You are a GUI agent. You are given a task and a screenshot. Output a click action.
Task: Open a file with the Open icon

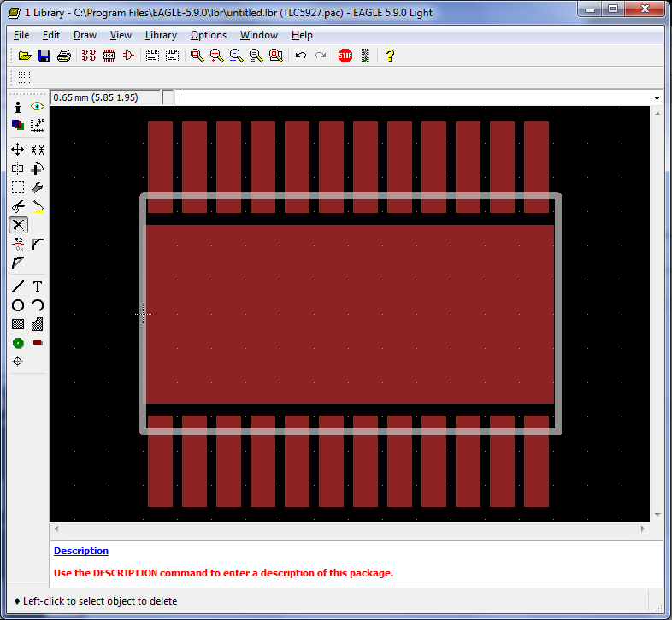[25, 56]
